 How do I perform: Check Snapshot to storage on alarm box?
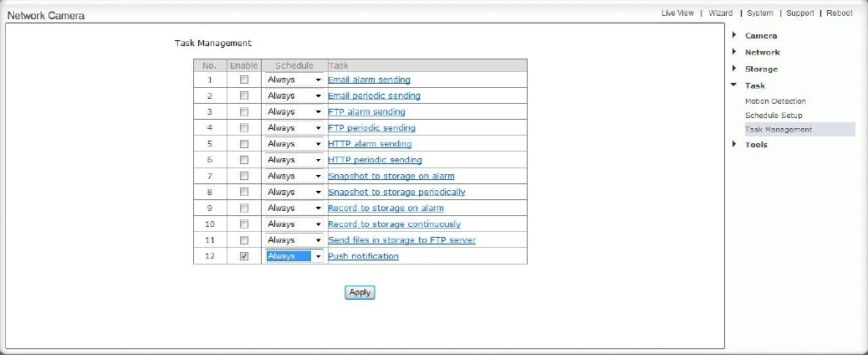[x=244, y=176]
